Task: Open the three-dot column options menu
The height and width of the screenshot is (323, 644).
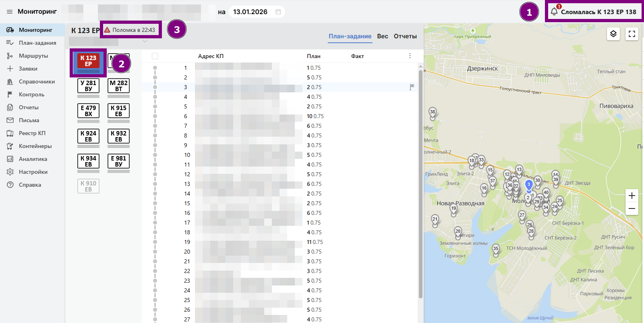Action: [410, 56]
